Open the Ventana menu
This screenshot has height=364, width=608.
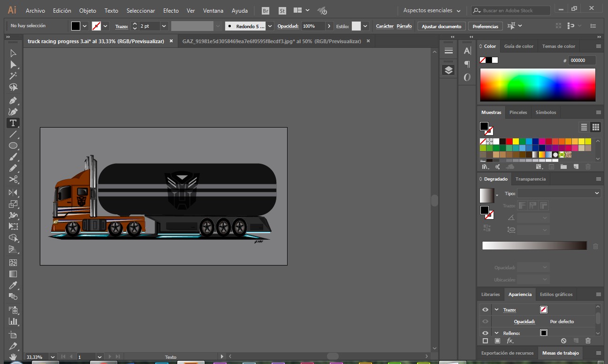pyautogui.click(x=213, y=10)
